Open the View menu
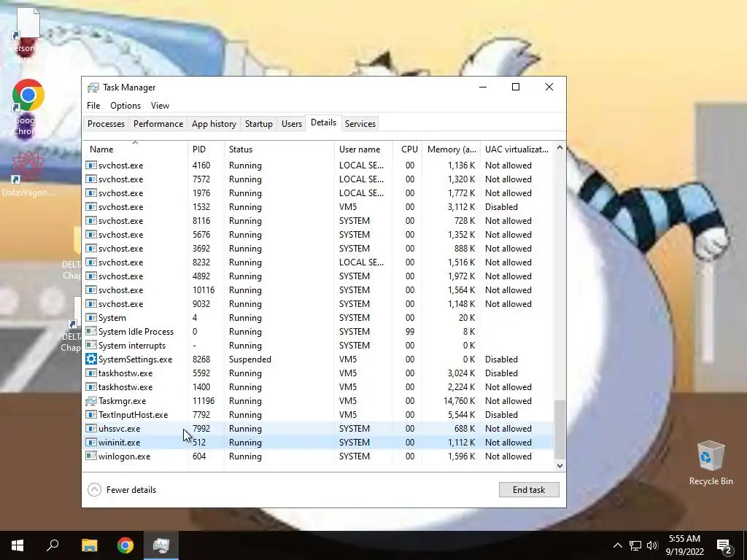The height and width of the screenshot is (560, 747). [160, 106]
